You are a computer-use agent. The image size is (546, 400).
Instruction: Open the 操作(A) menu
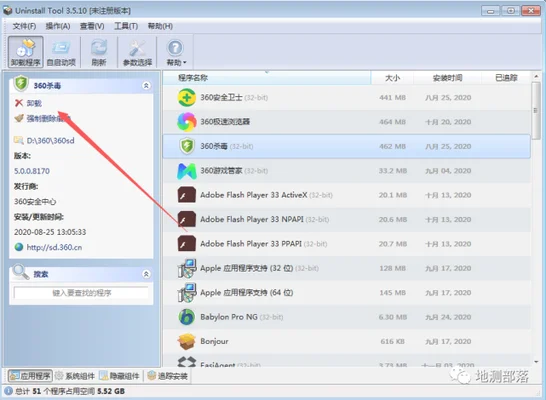pyautogui.click(x=58, y=26)
